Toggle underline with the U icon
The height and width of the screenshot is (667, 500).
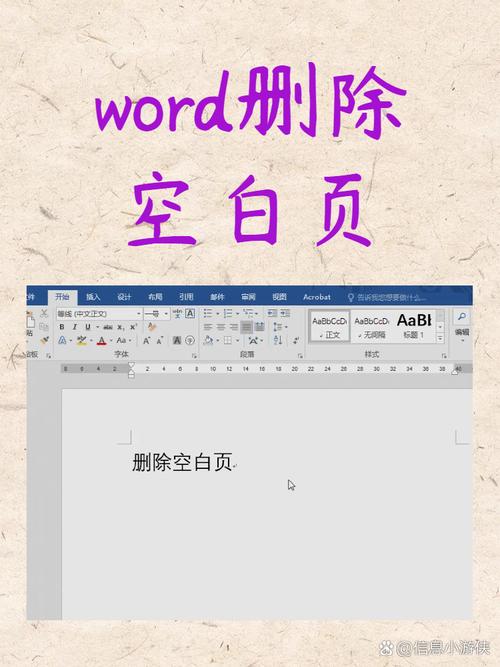point(88,327)
